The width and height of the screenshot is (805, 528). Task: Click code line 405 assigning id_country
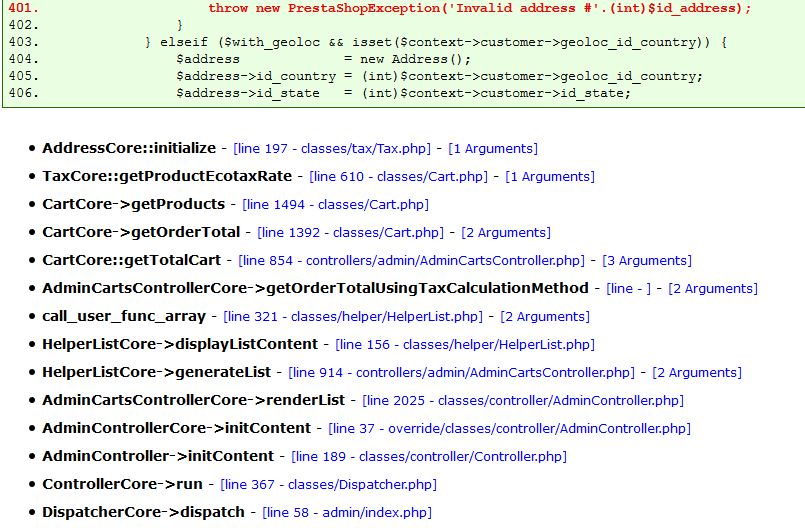[x=439, y=76]
